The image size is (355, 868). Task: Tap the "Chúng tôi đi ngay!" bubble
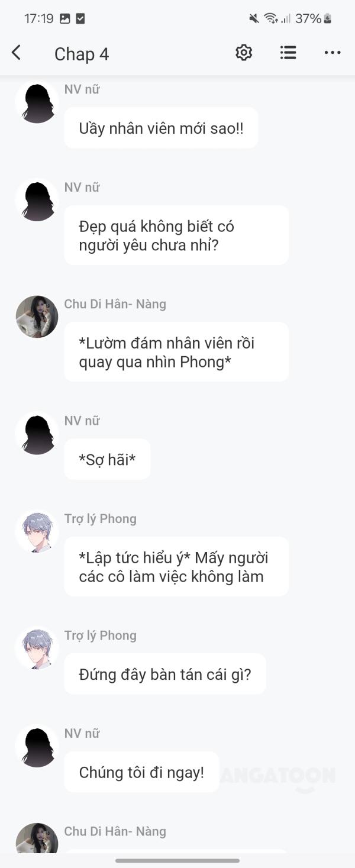141,772
